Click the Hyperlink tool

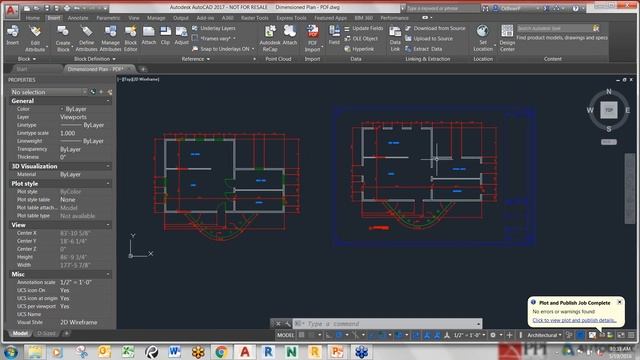pos(359,49)
